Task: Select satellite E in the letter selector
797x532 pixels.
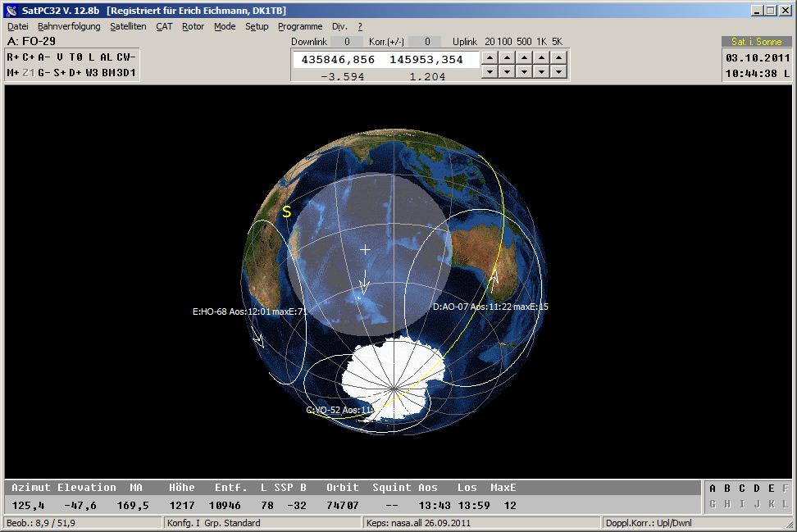Action: coord(772,489)
